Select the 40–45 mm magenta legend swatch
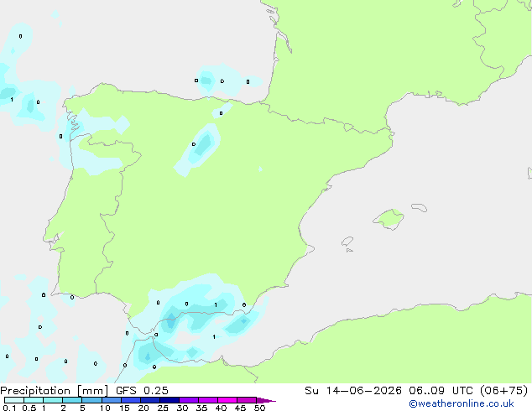The image size is (532, 411). click(x=227, y=400)
